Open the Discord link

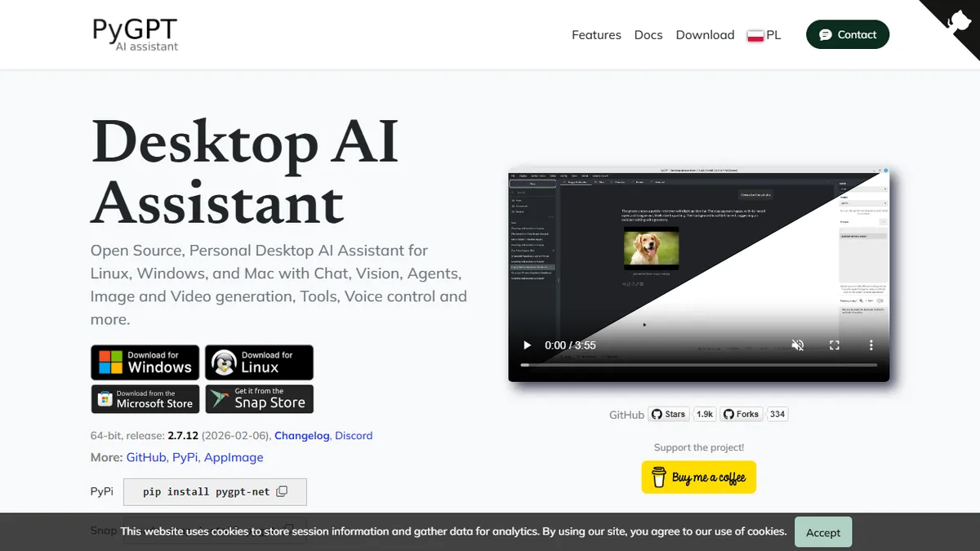coord(354,436)
